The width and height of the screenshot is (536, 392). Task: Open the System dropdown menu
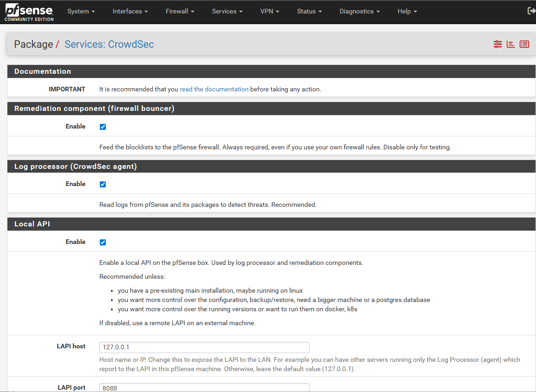81,12
